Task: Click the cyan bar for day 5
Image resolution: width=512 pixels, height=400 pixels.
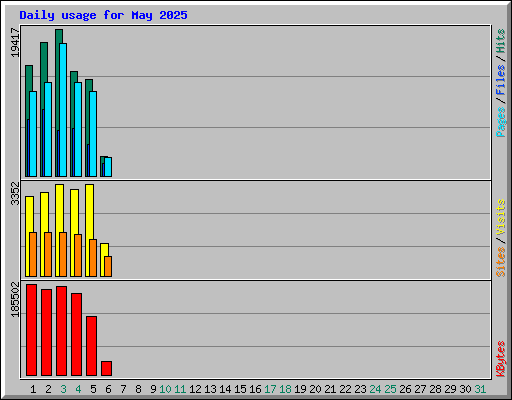Action: point(93,134)
